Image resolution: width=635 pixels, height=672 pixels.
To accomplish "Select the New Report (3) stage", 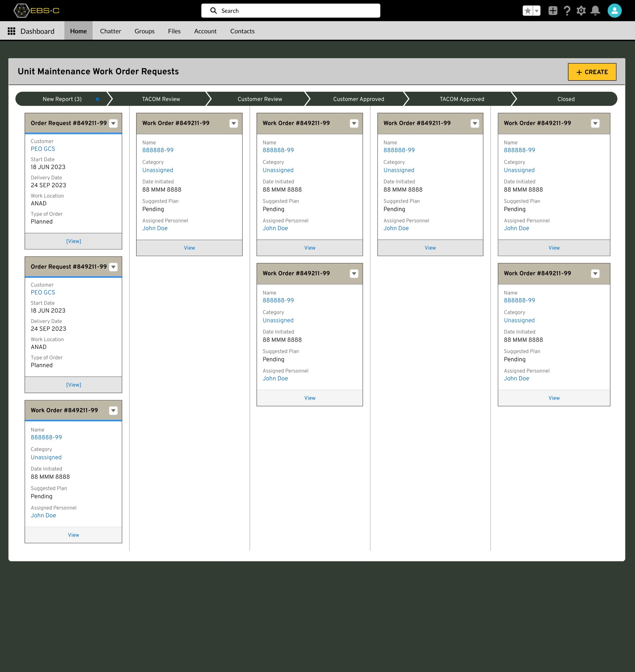I will click(x=62, y=99).
